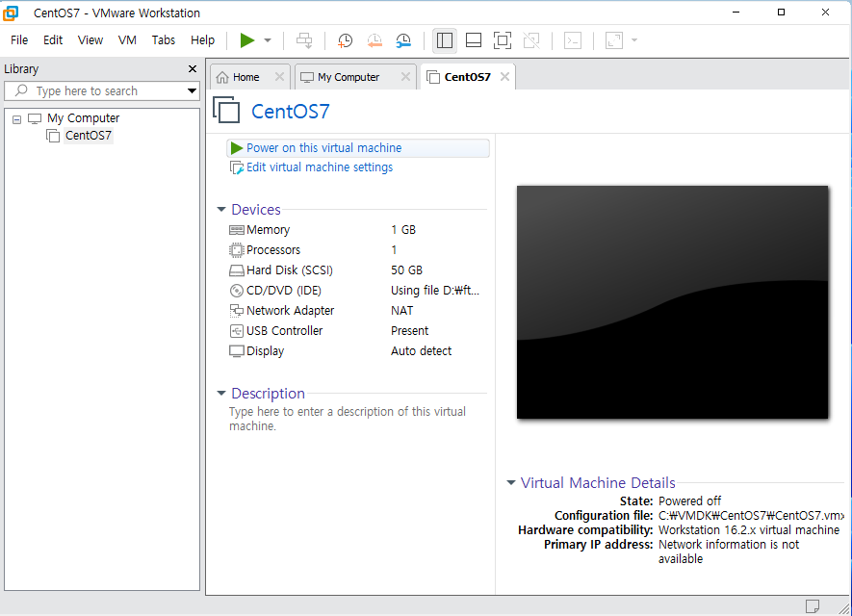Collapse the My Computer tree node
Screen dimensions: 852x616
[16, 119]
